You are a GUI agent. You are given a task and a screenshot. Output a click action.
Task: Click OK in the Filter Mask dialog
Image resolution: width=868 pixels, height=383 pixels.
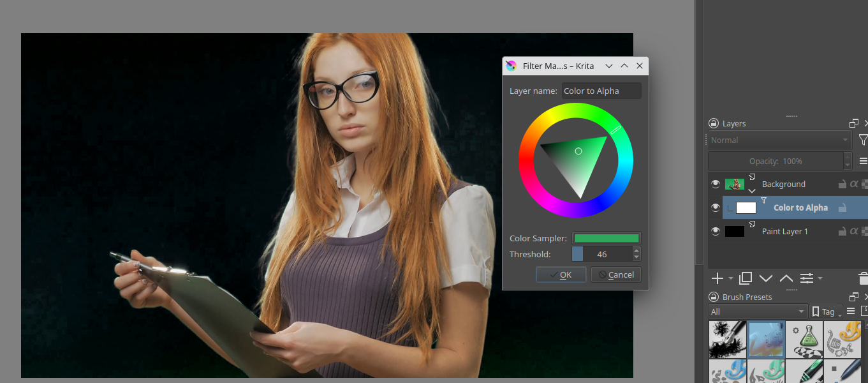pyautogui.click(x=561, y=274)
